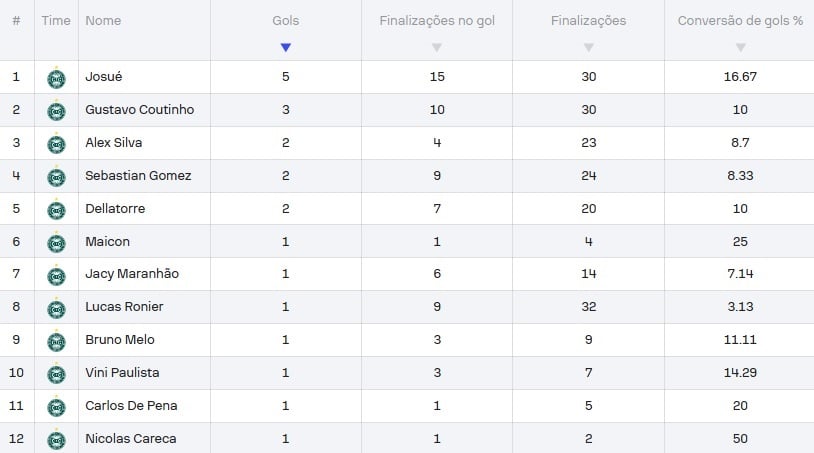Viewport: 814px width, 453px height.
Task: Click the Time column header
Action: click(x=56, y=21)
